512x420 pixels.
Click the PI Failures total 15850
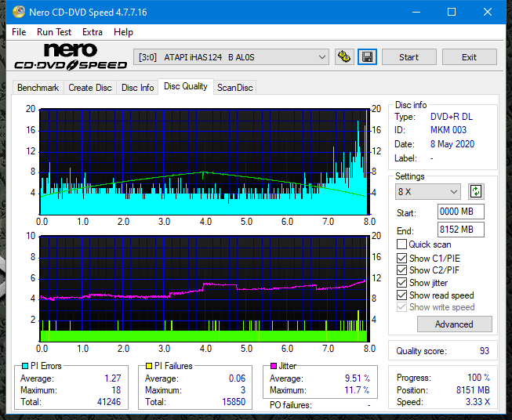point(234,402)
